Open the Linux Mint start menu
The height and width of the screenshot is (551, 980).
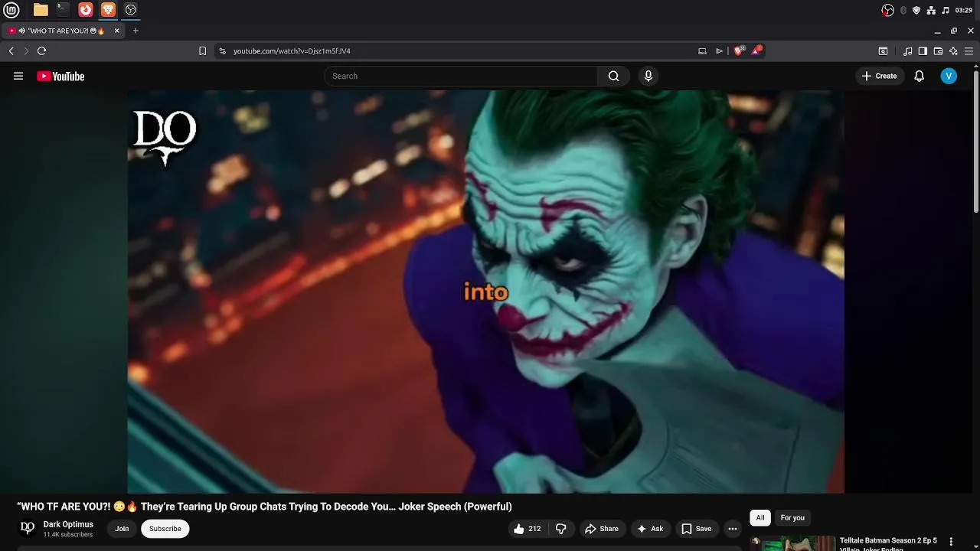click(x=12, y=10)
